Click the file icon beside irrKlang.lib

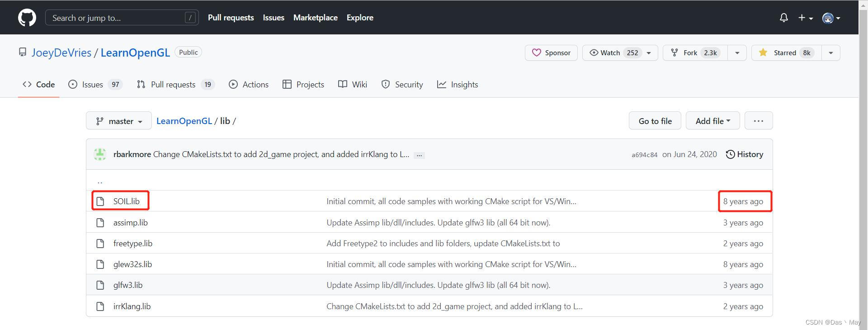pyautogui.click(x=100, y=306)
